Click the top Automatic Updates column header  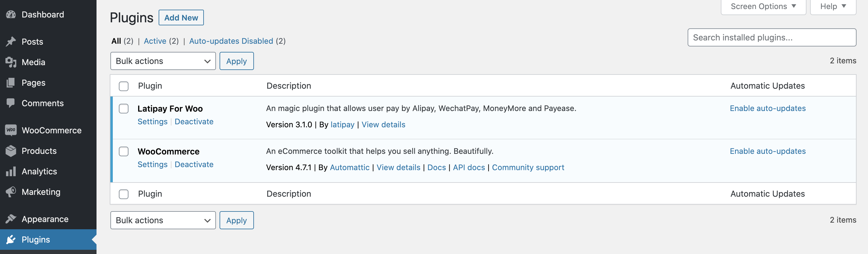pos(768,86)
